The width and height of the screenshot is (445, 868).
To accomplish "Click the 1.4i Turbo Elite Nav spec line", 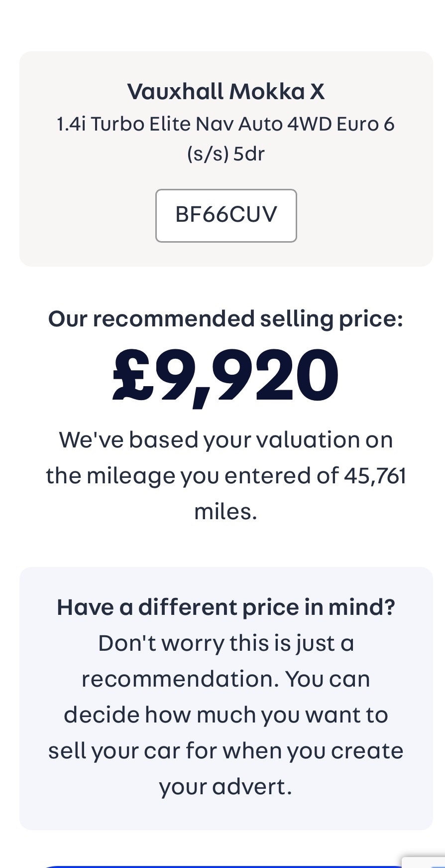I will click(x=226, y=124).
